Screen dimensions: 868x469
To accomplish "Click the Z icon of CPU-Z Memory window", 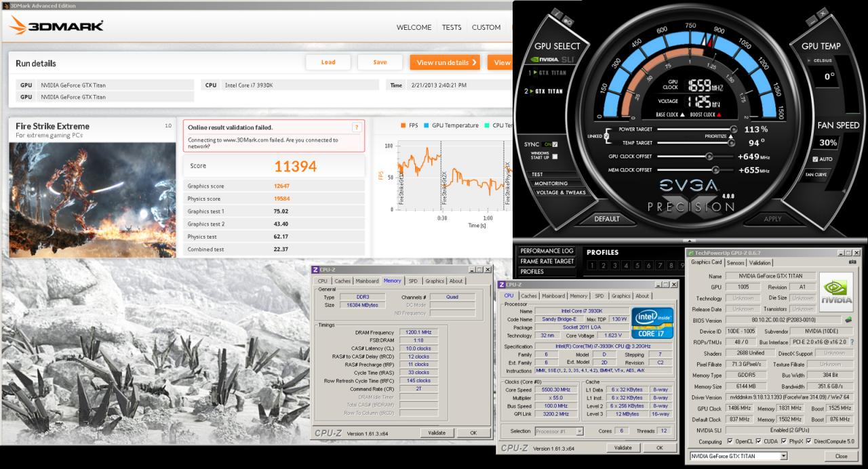I will click(x=315, y=270).
